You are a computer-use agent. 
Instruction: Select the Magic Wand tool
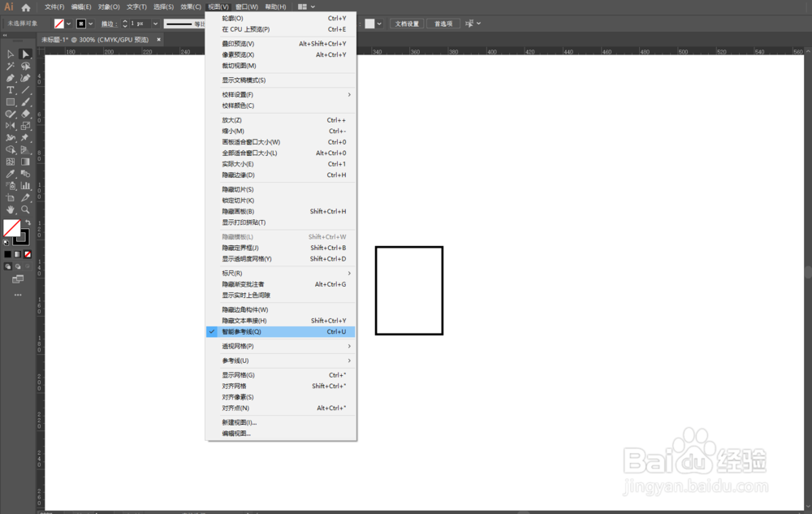11,67
